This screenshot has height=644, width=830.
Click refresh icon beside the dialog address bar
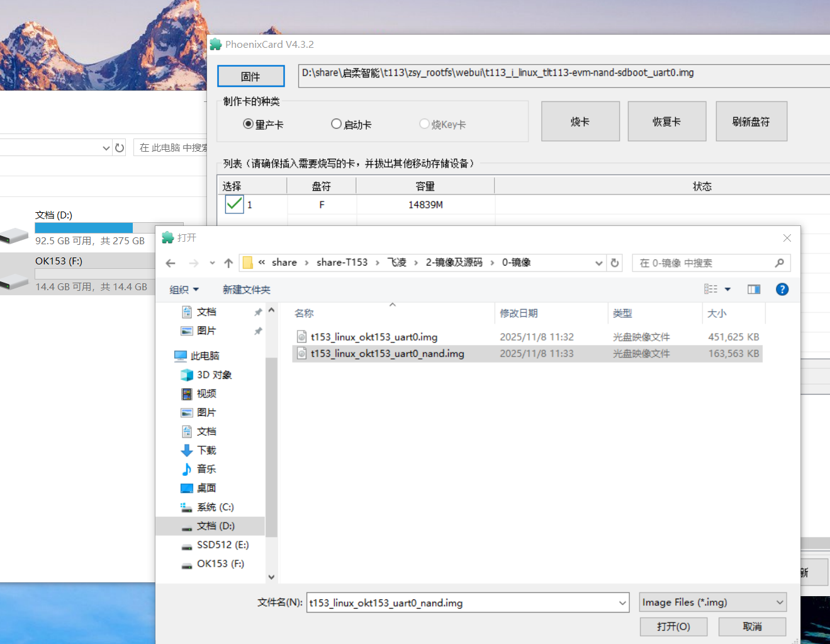pyautogui.click(x=615, y=263)
